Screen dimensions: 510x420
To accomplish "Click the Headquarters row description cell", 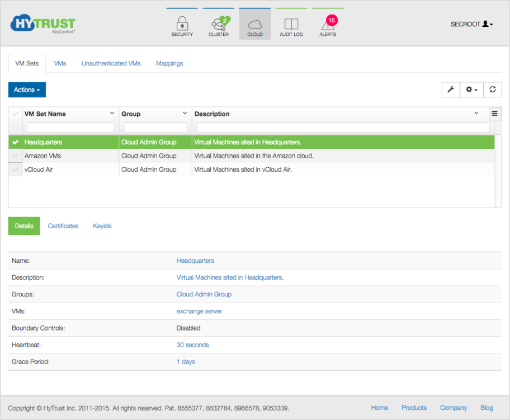I will [x=343, y=142].
